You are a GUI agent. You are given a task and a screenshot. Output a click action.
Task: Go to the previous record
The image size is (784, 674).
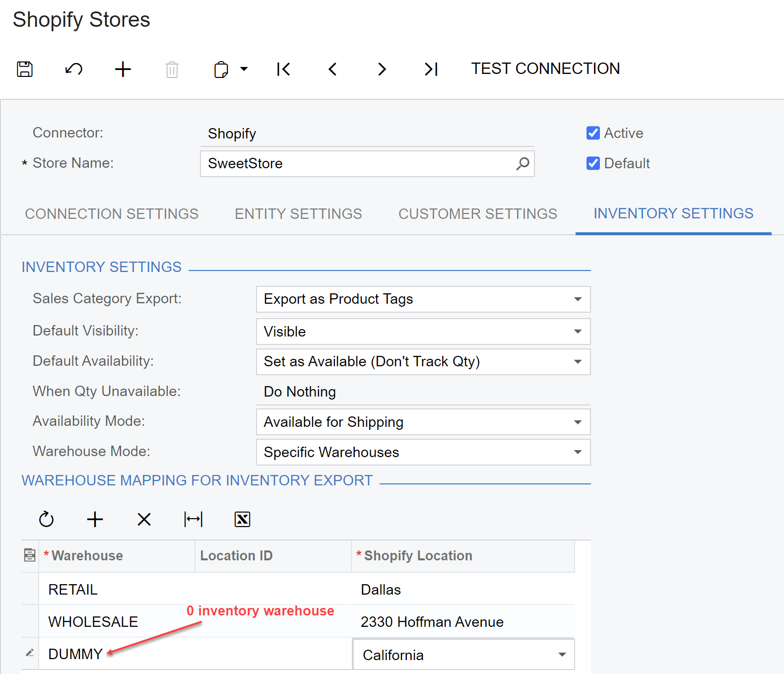[x=332, y=69]
